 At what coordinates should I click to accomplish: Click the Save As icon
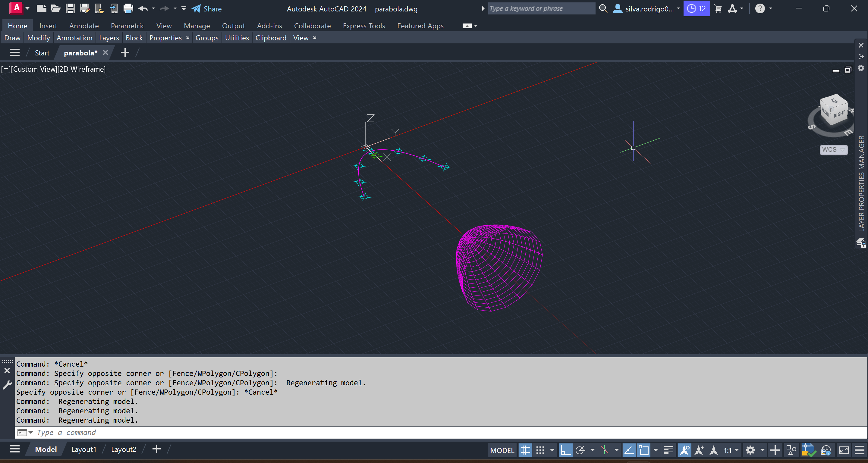click(85, 8)
